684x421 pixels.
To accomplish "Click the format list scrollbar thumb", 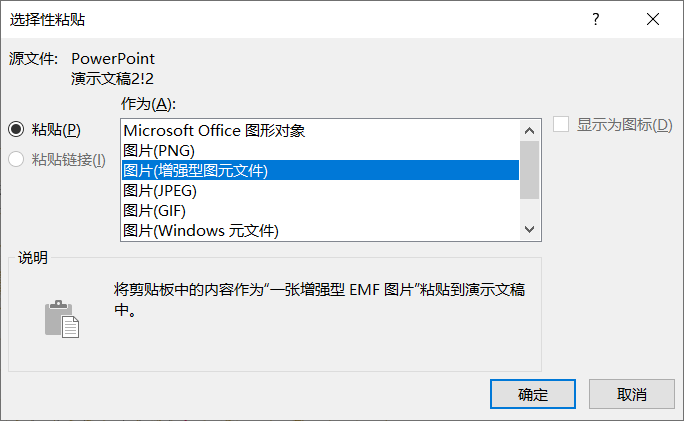I will (x=530, y=170).
